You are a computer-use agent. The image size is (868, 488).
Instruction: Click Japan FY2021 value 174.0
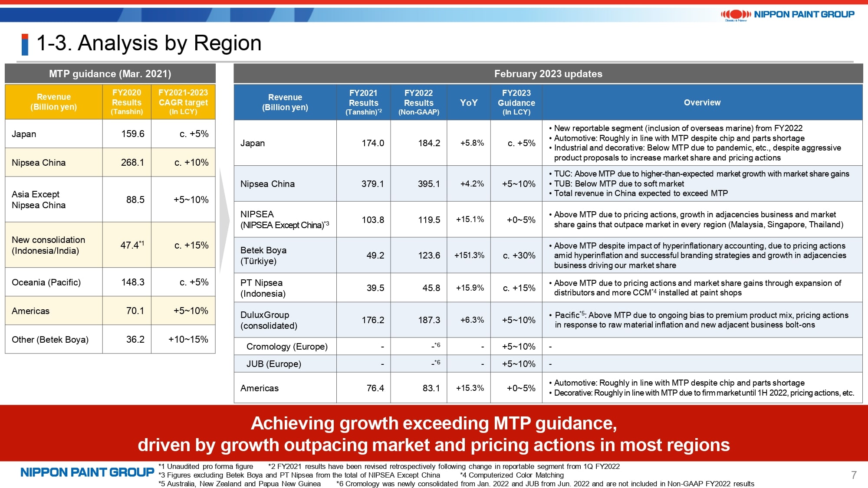click(373, 143)
